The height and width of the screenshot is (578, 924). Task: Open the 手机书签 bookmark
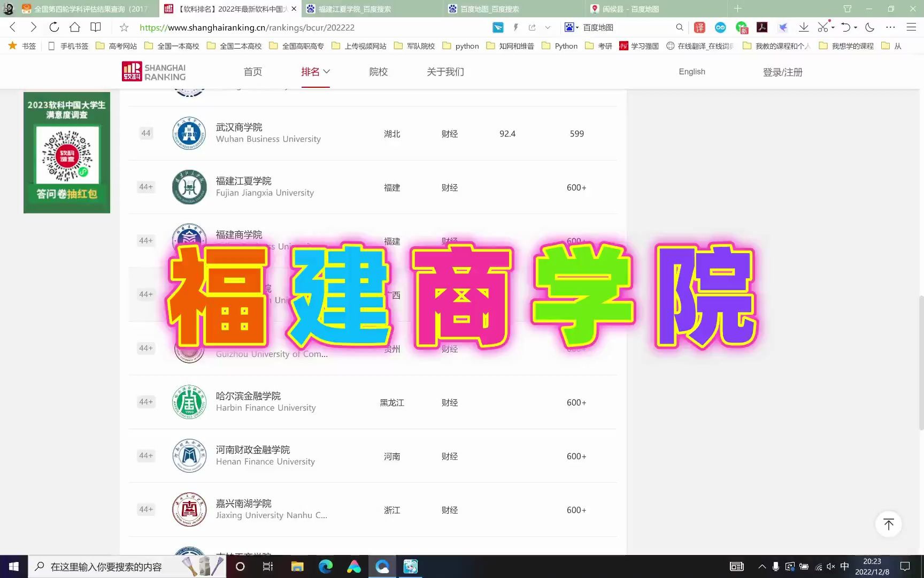pos(68,46)
